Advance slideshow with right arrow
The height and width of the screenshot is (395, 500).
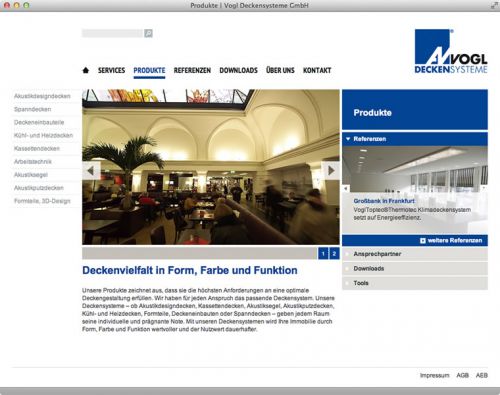coord(331,171)
